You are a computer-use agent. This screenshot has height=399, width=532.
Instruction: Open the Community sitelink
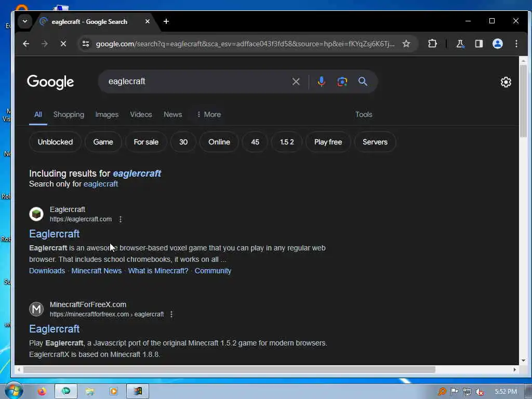[x=212, y=271]
